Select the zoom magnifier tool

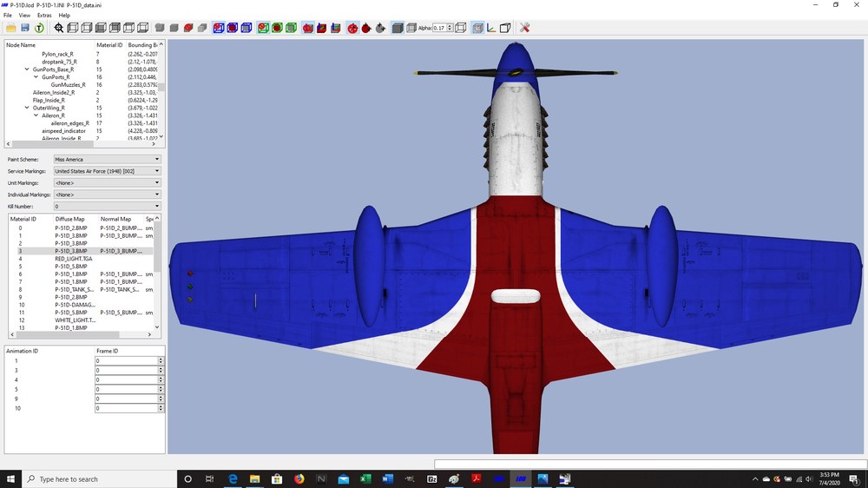(59, 28)
